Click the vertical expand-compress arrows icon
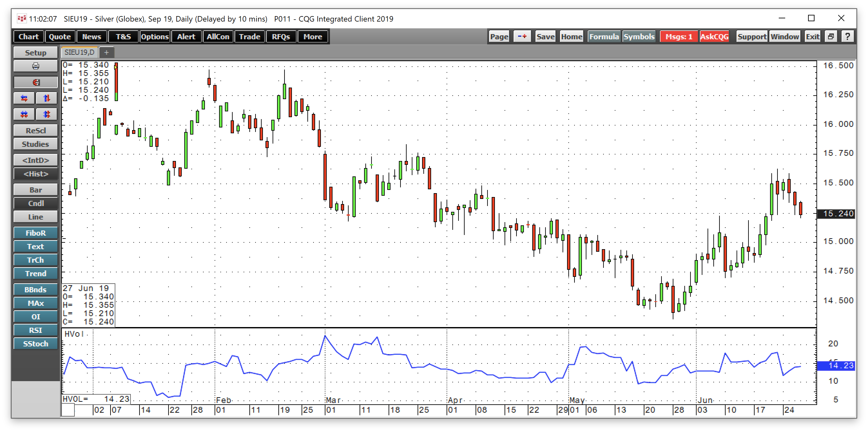This screenshot has width=868, height=432. coord(46,115)
